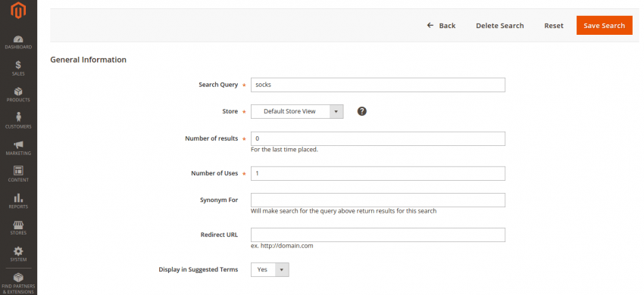Open the Sales sidebar menu
The width and height of the screenshot is (644, 295).
18,69
